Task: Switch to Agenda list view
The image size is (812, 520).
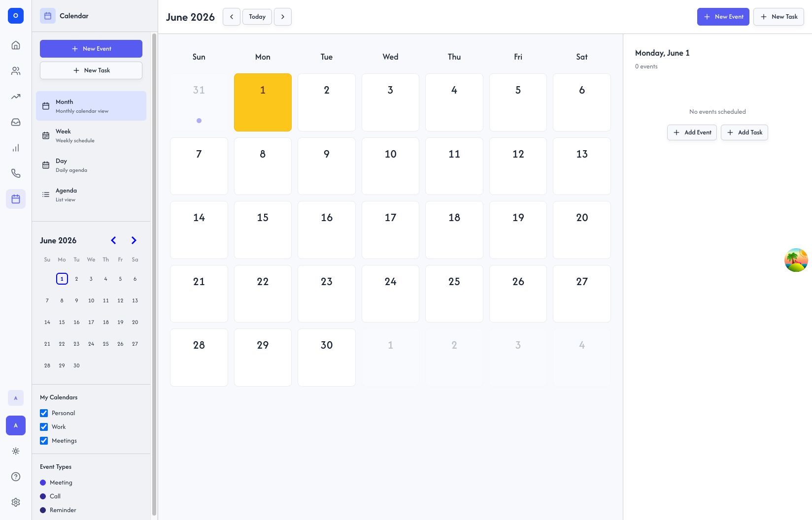Action: click(91, 195)
